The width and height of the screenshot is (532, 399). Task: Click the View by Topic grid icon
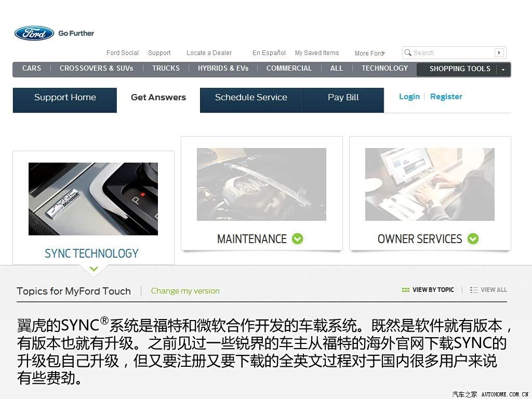pos(405,290)
